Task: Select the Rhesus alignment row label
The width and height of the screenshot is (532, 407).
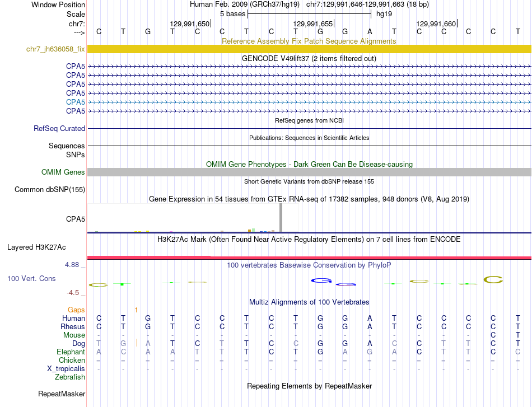Action: pyautogui.click(x=73, y=326)
